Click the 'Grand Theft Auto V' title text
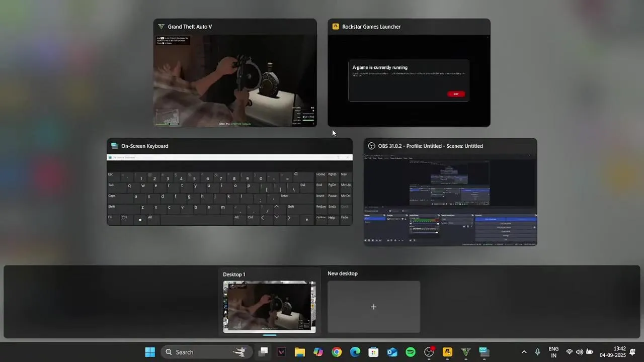Screen dimensions: 644x362 (x=190, y=27)
